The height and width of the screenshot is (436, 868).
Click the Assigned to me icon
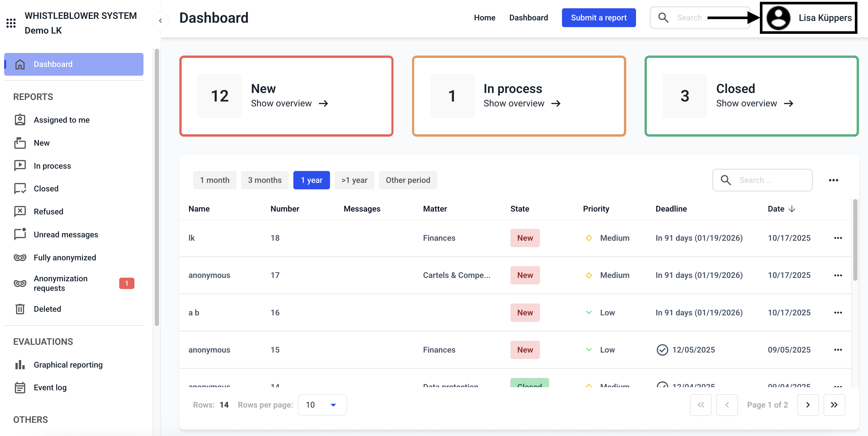click(20, 120)
